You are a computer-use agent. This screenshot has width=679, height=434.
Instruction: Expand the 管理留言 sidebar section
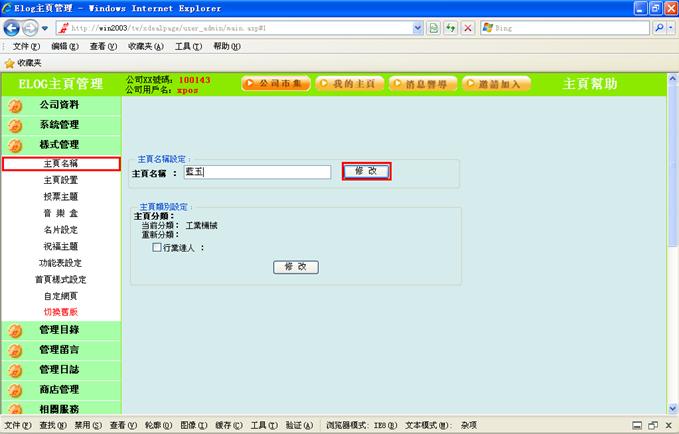[x=59, y=350]
